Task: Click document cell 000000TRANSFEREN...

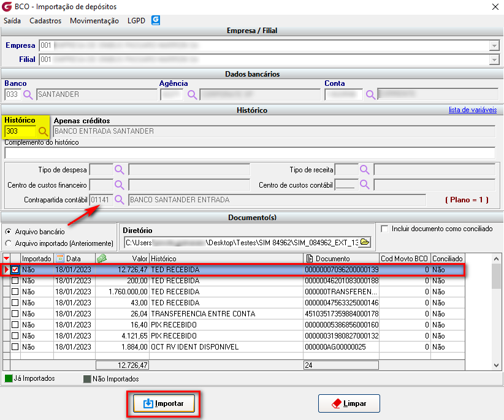Action: [342, 292]
